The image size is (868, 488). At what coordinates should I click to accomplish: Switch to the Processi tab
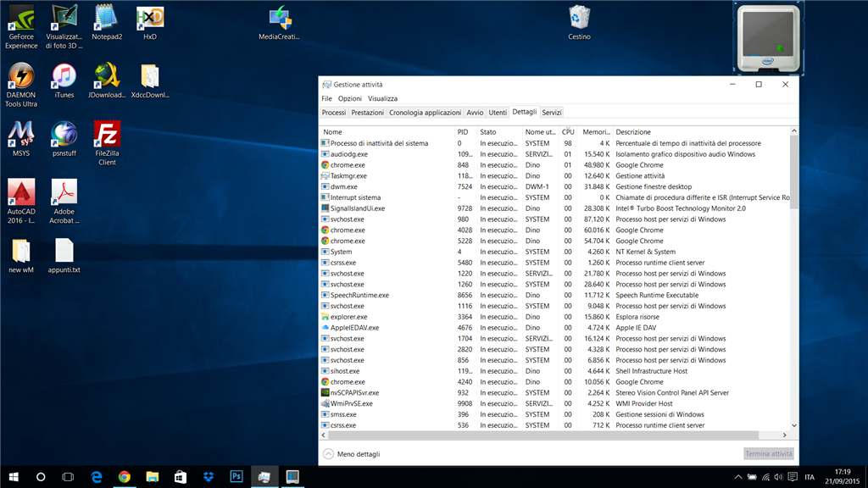click(334, 113)
